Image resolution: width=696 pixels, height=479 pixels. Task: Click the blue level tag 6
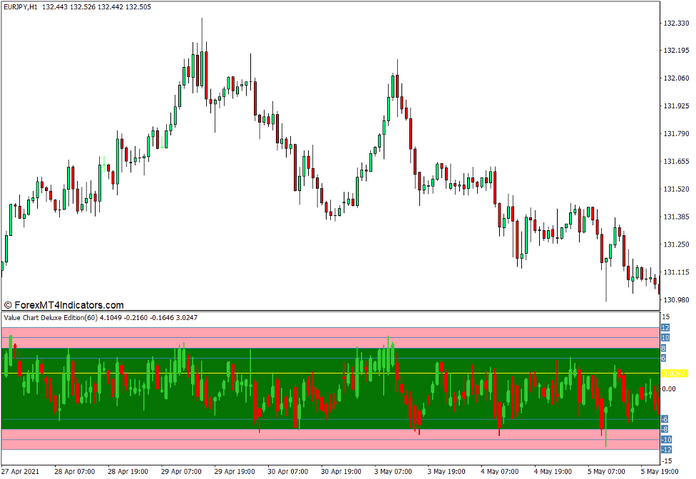[664, 358]
